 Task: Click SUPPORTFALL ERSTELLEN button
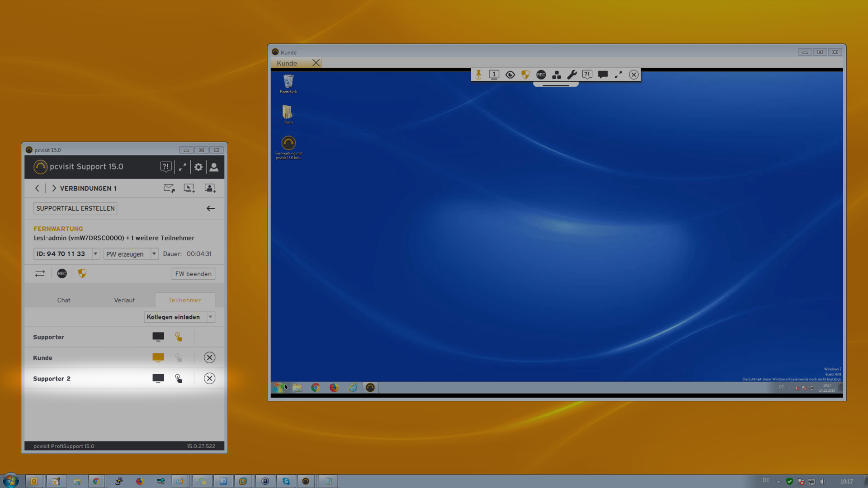click(75, 208)
